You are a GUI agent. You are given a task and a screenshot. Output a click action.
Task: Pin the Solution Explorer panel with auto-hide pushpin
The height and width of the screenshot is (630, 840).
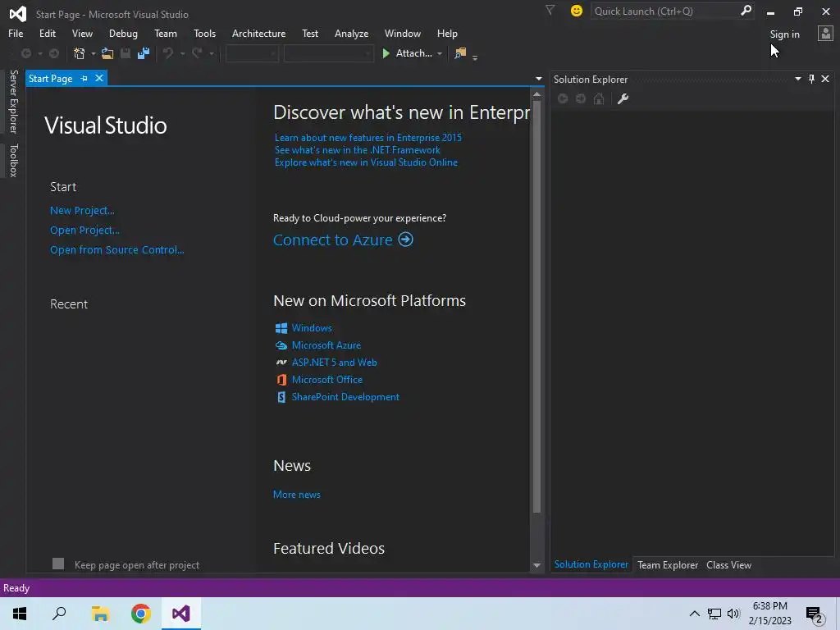811,79
